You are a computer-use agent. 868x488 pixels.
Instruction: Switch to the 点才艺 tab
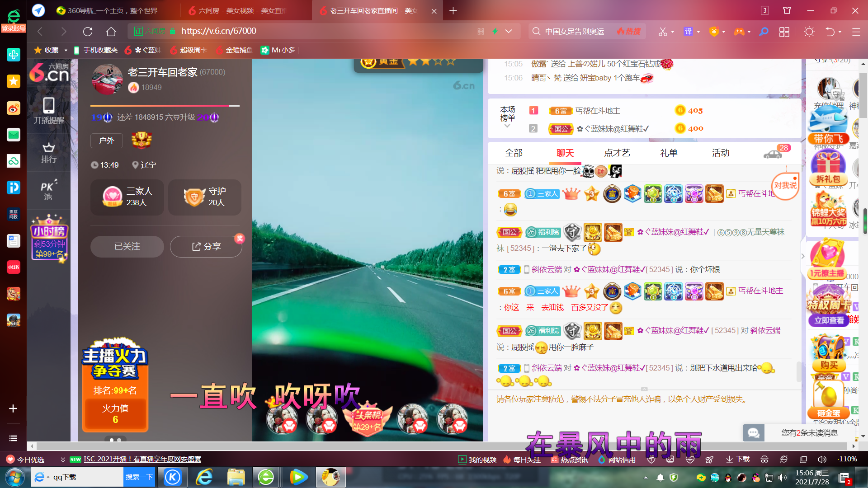(x=617, y=153)
